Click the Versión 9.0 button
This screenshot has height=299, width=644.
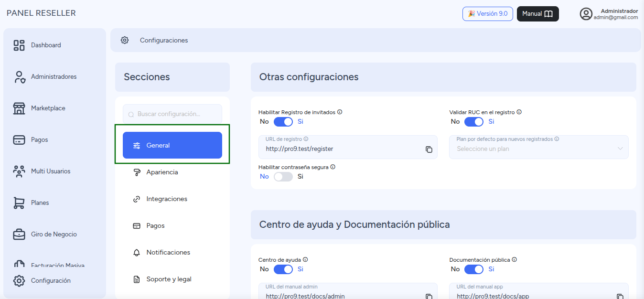tap(488, 14)
